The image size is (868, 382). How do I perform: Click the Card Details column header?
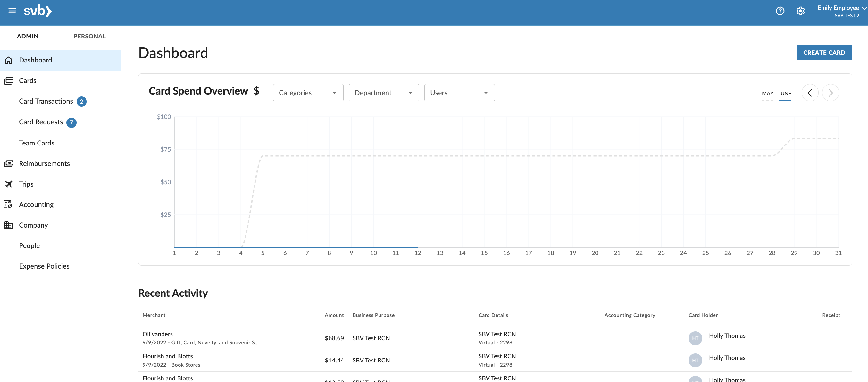click(493, 315)
